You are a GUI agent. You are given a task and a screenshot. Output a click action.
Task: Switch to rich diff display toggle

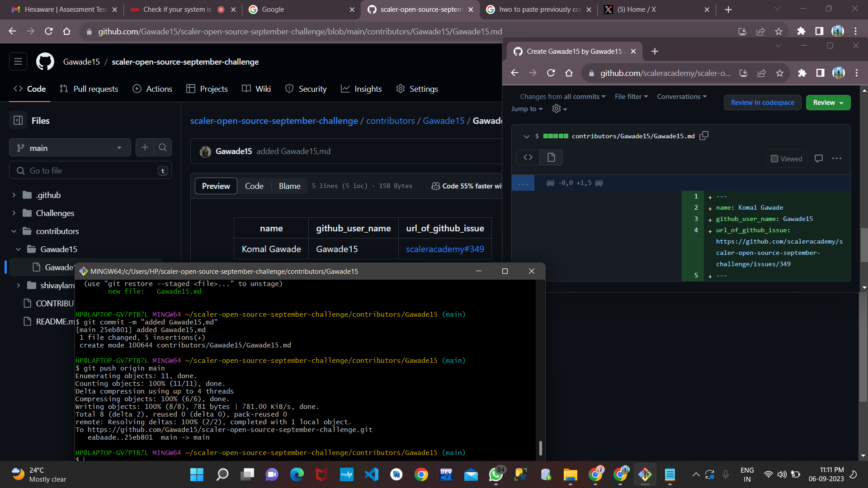551,157
